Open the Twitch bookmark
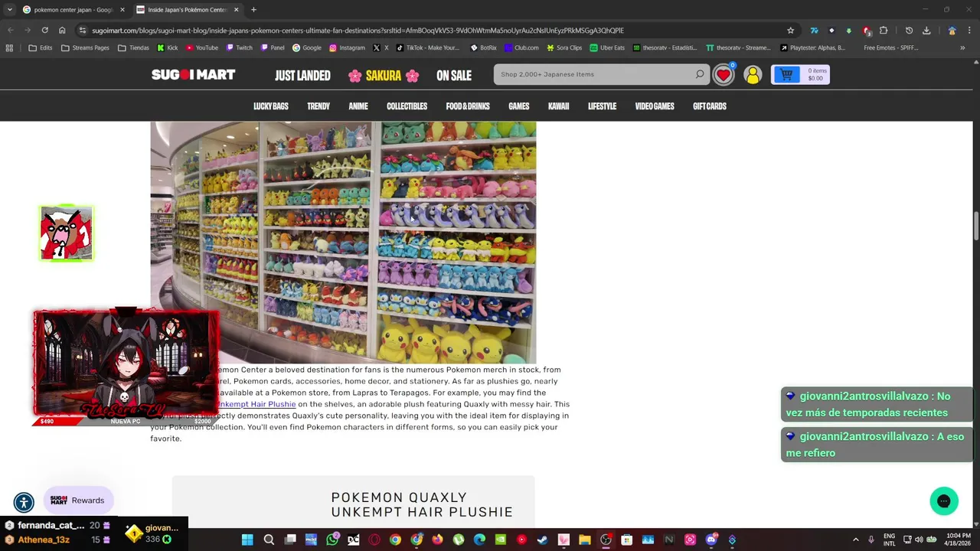 [240, 47]
